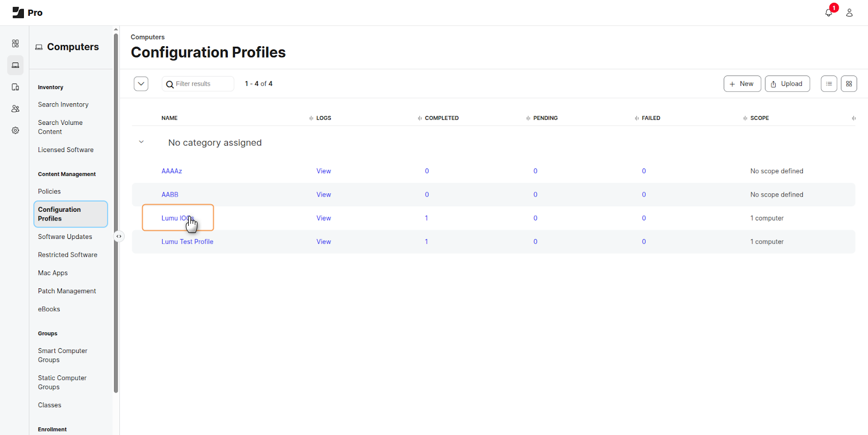Click the Name column header to sort
This screenshot has height=435, width=868.
point(169,118)
